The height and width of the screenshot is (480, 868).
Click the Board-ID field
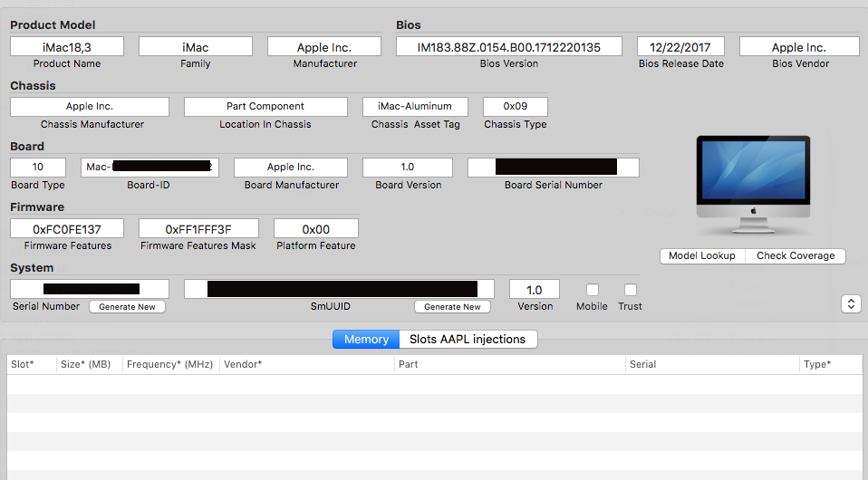pos(150,168)
